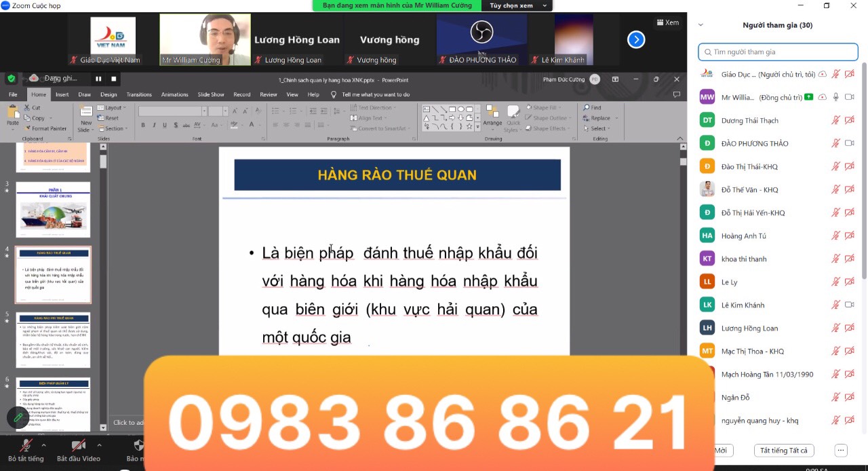The width and height of the screenshot is (868, 471).
Task: Collapse the Người tham gia panel chevron
Action: [701, 25]
